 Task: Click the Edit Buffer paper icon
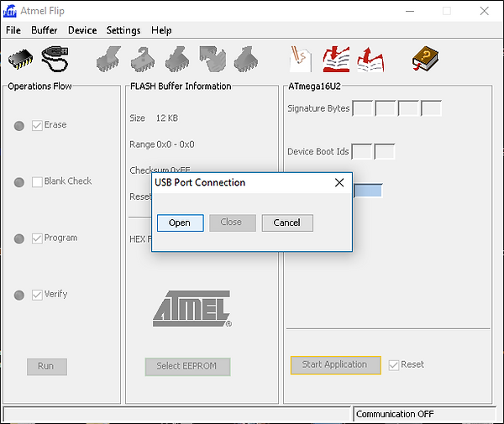[x=301, y=59]
